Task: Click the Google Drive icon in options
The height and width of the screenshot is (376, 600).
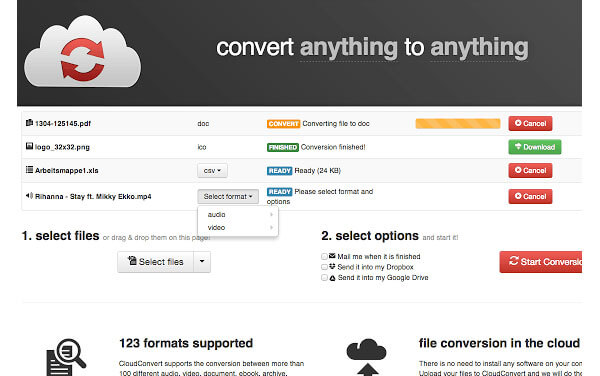Action: [332, 278]
